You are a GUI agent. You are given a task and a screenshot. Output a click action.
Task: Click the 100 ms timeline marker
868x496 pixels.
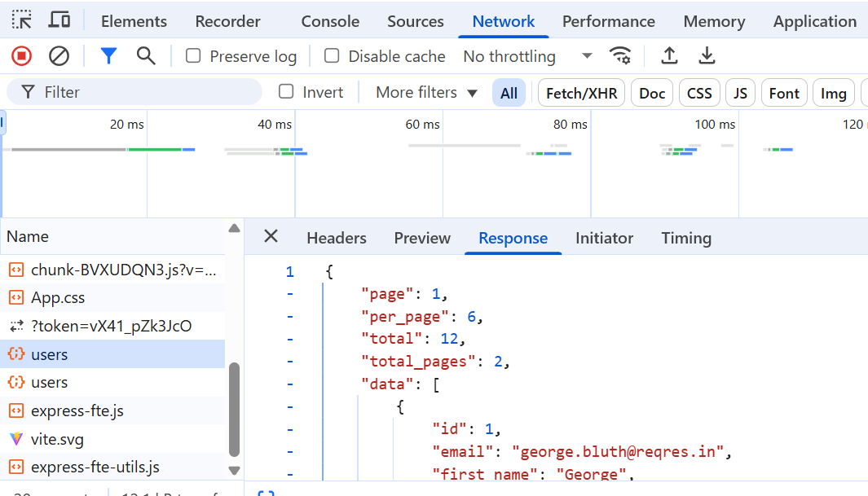[716, 125]
